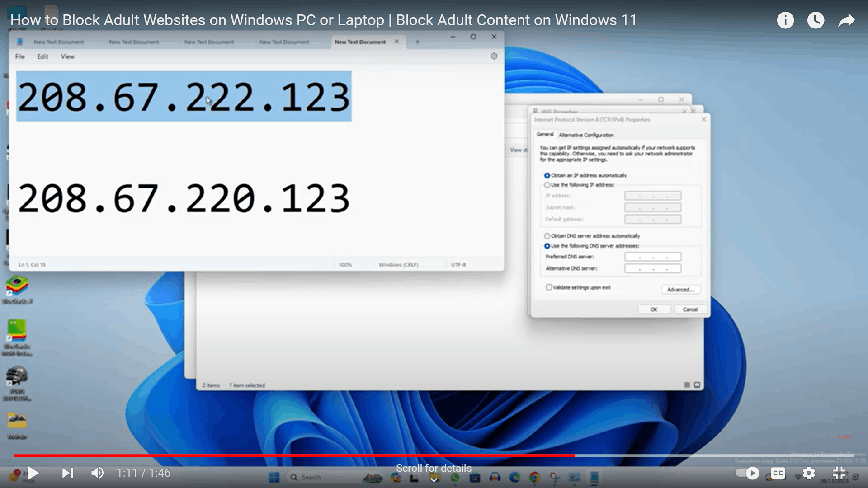
Task: Select Obtain DNS server address automatically
Action: tap(547, 236)
